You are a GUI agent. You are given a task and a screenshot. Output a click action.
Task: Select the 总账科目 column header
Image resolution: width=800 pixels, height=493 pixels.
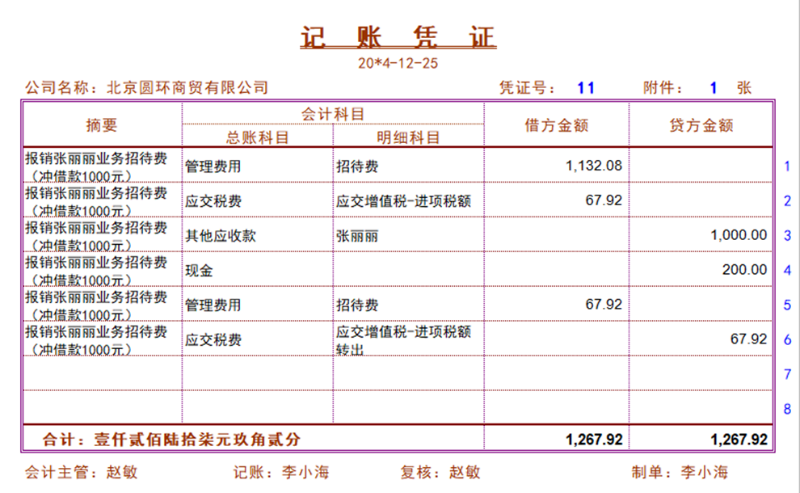click(258, 138)
